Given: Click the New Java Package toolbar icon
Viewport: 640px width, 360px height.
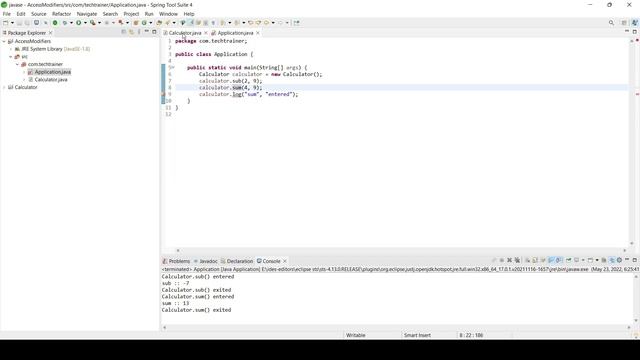Looking at the screenshot, I should 136,22.
